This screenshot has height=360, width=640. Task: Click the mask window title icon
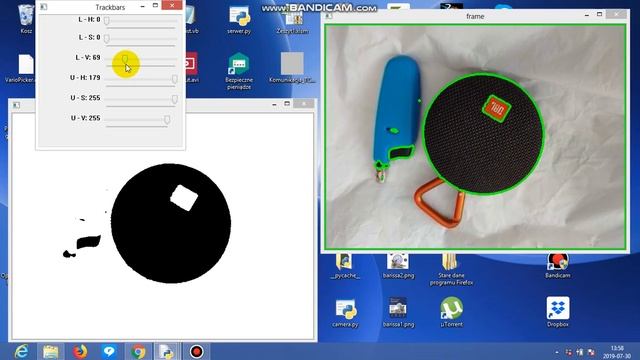point(16,105)
